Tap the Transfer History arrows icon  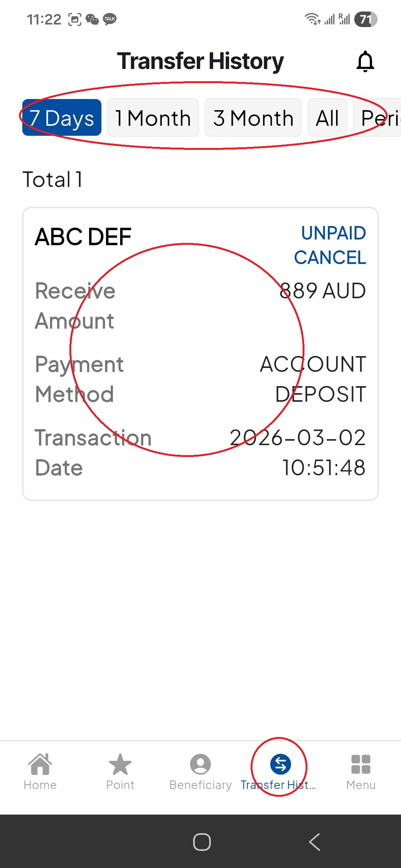coord(280,764)
